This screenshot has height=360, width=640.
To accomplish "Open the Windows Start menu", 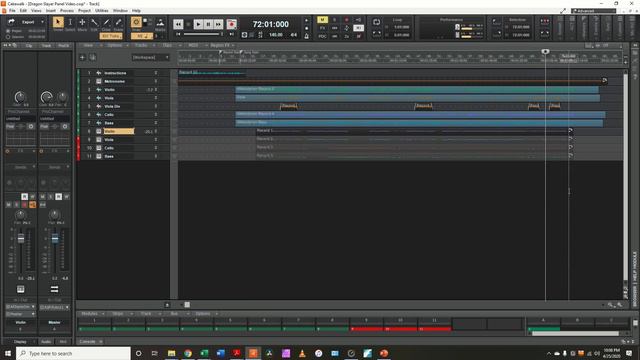I will [x=8, y=353].
